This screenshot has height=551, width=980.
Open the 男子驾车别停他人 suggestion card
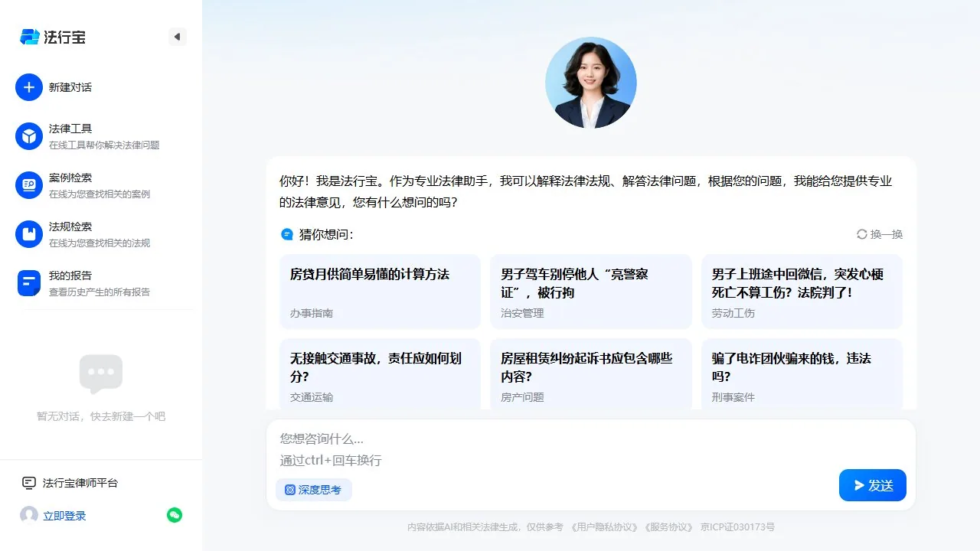point(591,292)
